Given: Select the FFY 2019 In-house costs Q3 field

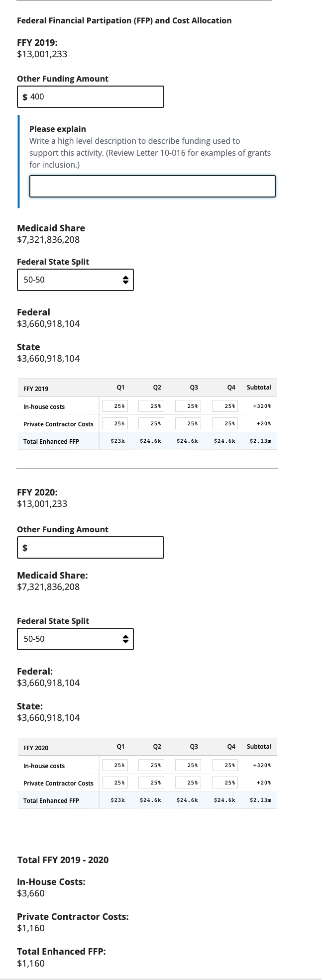Looking at the screenshot, I should [189, 405].
